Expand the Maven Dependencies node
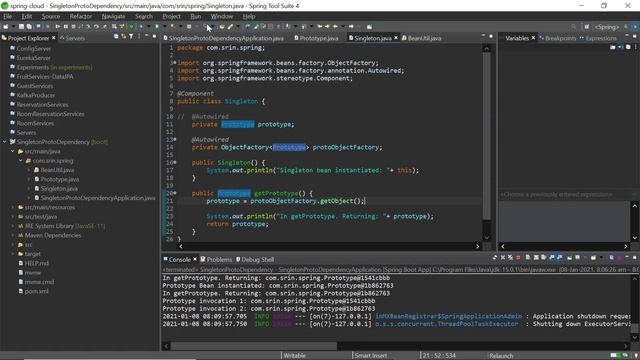The width and height of the screenshot is (640, 360). point(13,236)
